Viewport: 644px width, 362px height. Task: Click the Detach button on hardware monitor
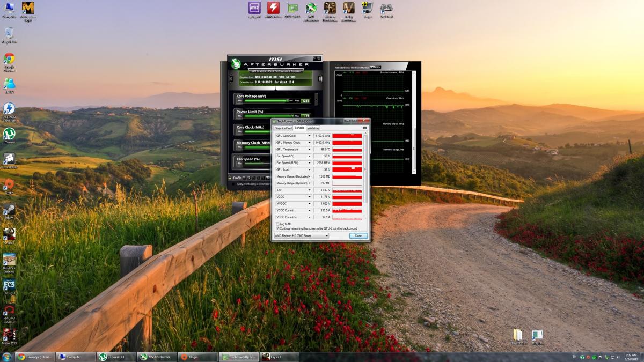coord(376,67)
